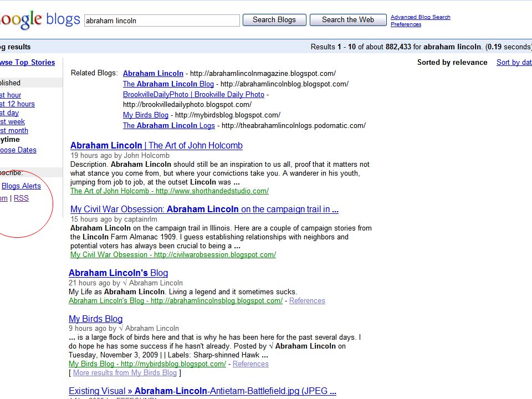
Task: Open green mybirdsblog.blogspot.com URL link
Action: click(x=147, y=364)
